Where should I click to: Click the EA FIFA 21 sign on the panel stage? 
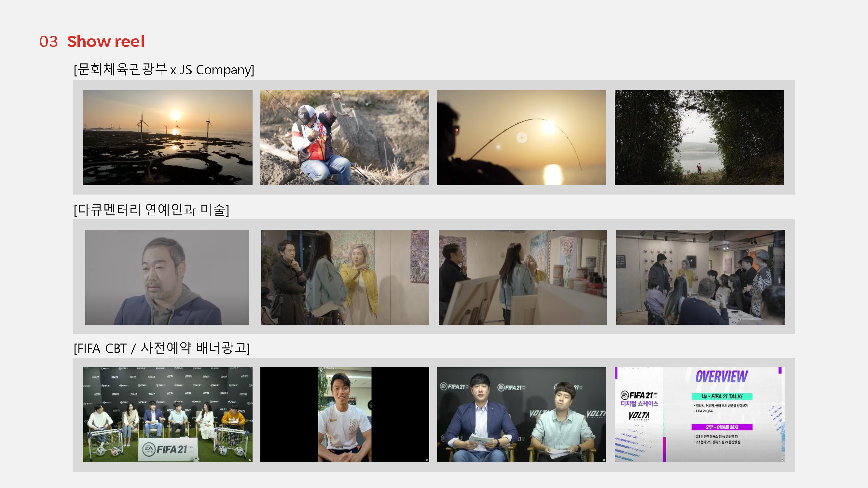pyautogui.click(x=168, y=449)
